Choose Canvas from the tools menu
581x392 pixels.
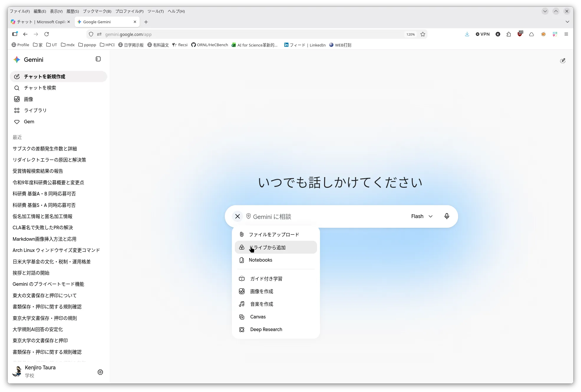click(276, 317)
